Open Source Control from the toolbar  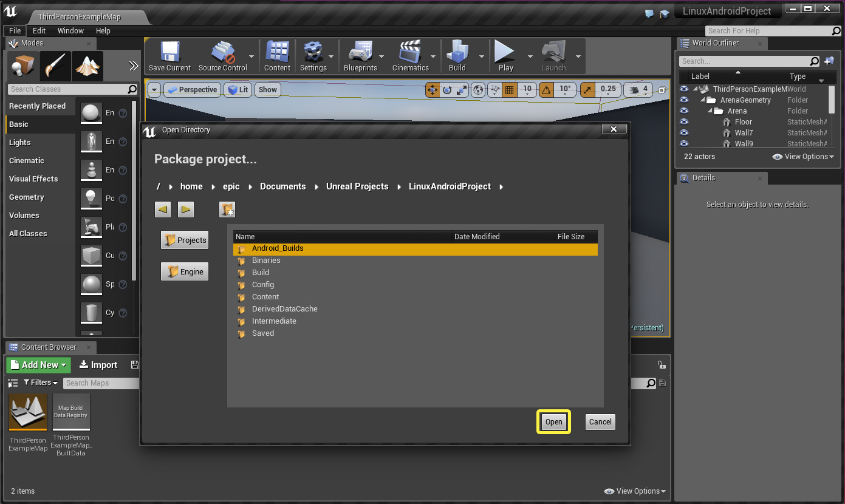[222, 56]
